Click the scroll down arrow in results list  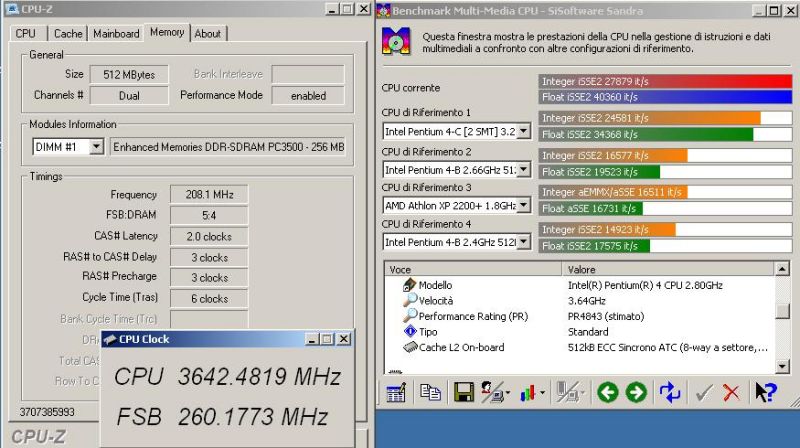782,366
